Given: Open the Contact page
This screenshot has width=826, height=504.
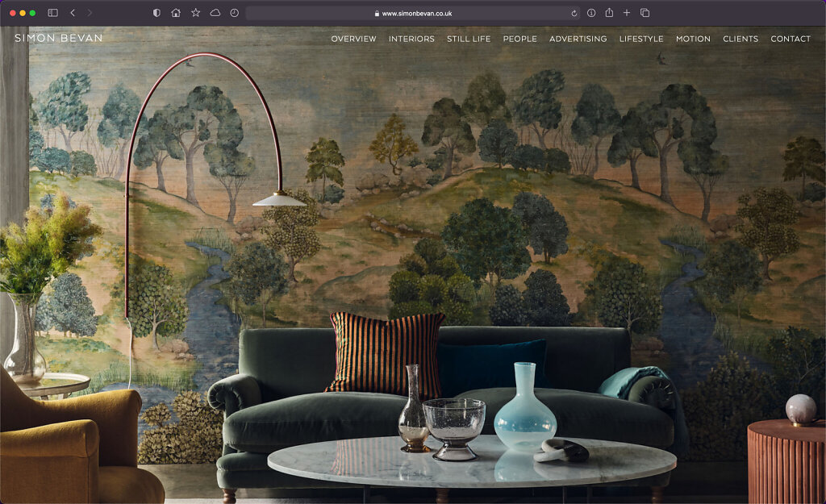Looking at the screenshot, I should (791, 39).
